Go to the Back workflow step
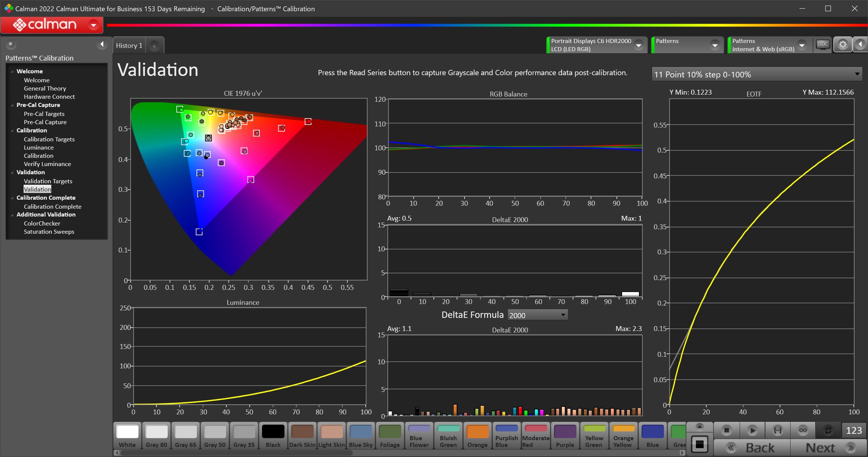Image resolution: width=868 pixels, height=457 pixels. [x=752, y=448]
